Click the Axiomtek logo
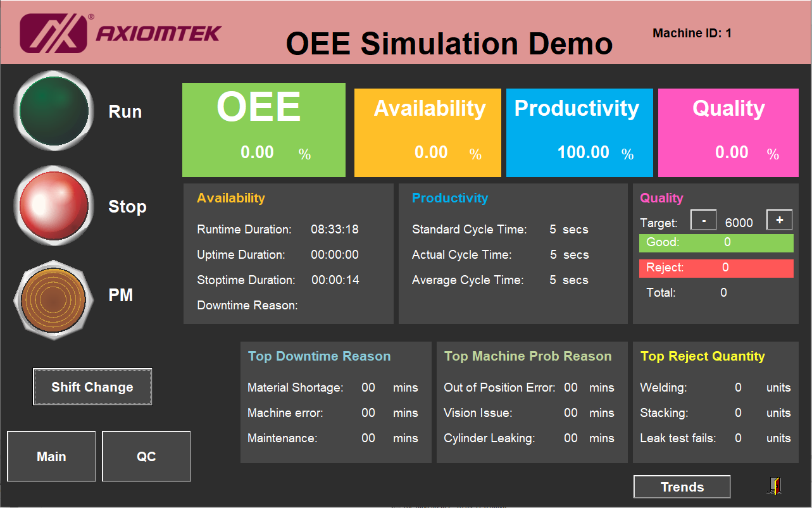 (x=120, y=32)
